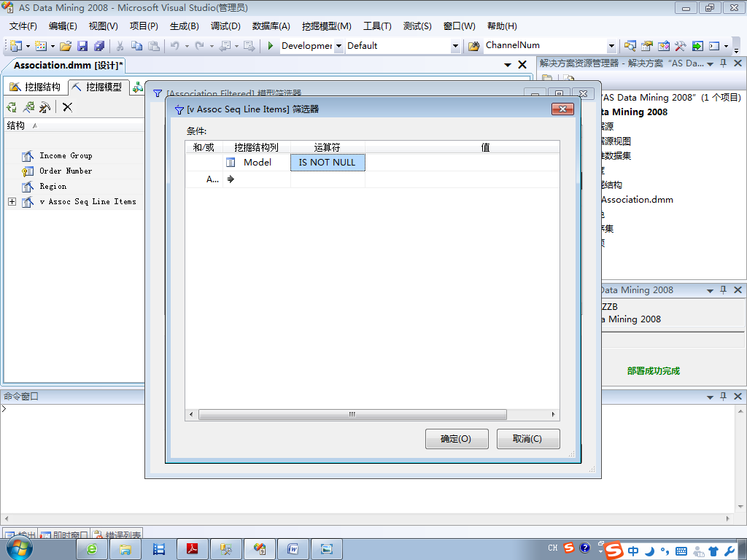Click the horizontal scrollbar thumb in filter grid
747x560 pixels.
point(352,414)
